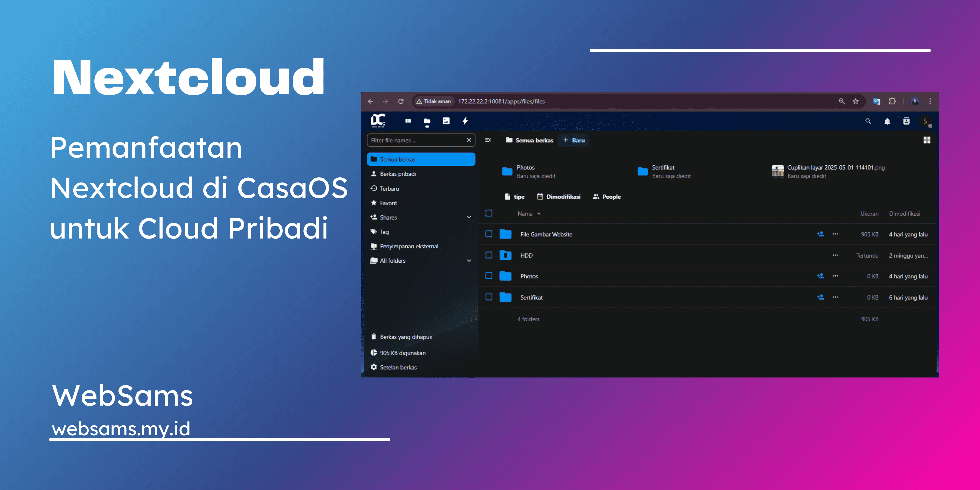
Task: Click the browser forward arrow
Action: [385, 101]
